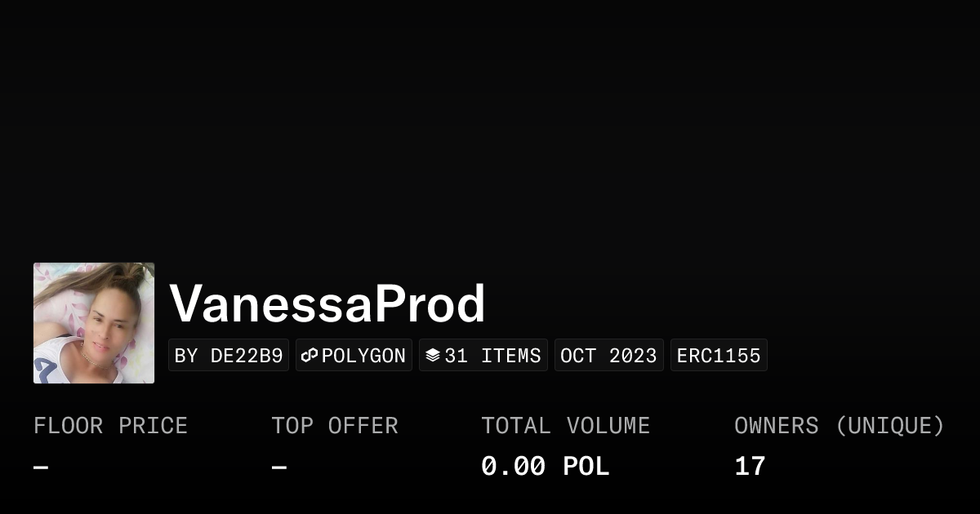Click the POL currency unit label
This screenshot has height=514, width=980.
(586, 467)
